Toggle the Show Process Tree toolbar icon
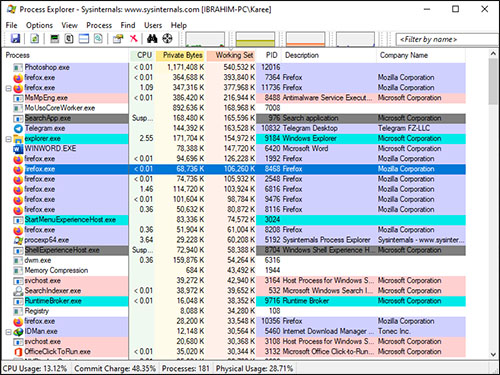Viewport: 500px width, 375px height. (69, 39)
